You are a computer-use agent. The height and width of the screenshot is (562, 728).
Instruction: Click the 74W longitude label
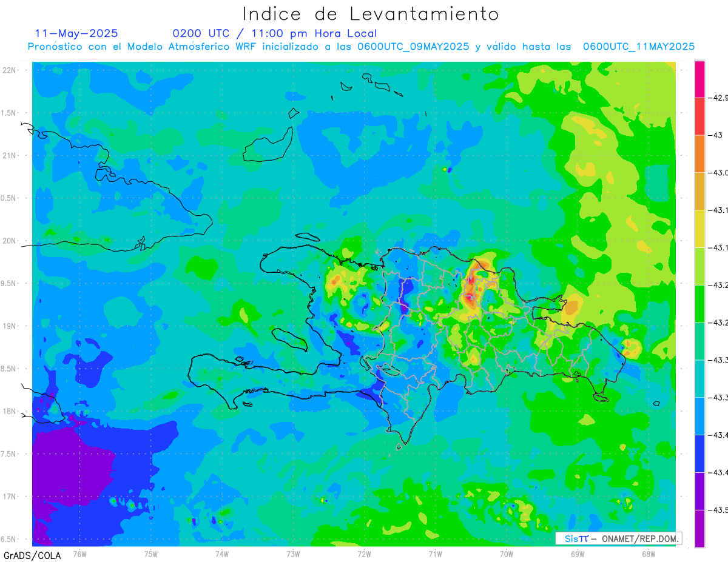[222, 554]
